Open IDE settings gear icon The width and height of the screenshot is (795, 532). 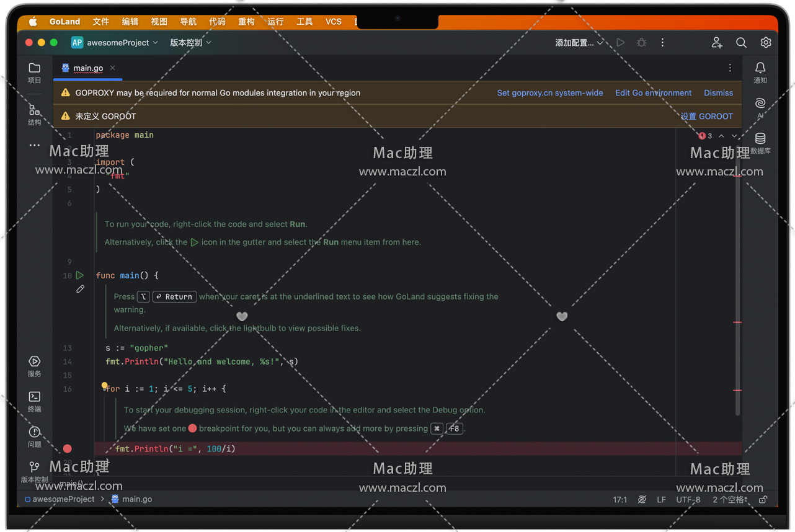click(x=766, y=43)
